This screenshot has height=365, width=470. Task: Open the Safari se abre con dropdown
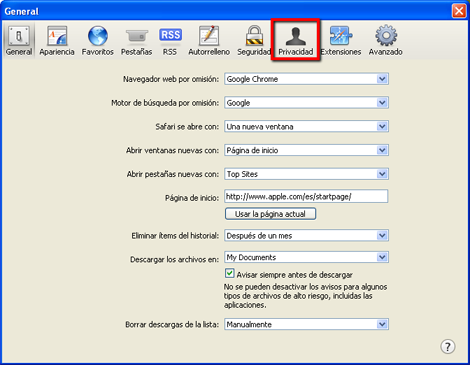click(306, 127)
